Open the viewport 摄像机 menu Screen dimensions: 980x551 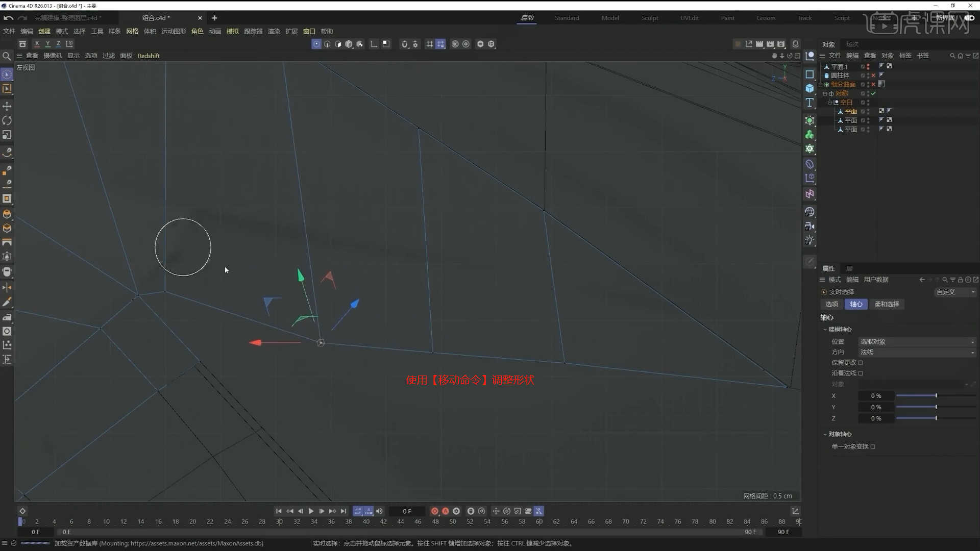53,56
